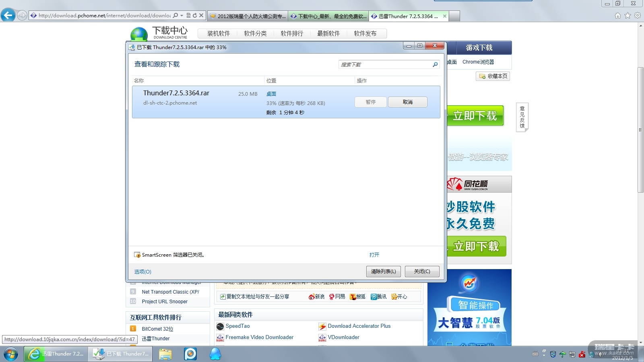
Task: Open the network connection tray icon
Action: tap(572, 354)
